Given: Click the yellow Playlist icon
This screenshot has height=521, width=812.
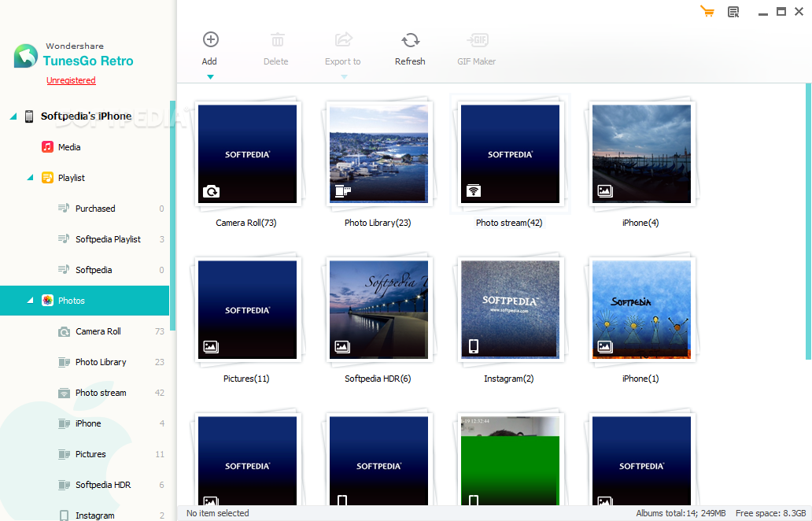Looking at the screenshot, I should coord(47,178).
